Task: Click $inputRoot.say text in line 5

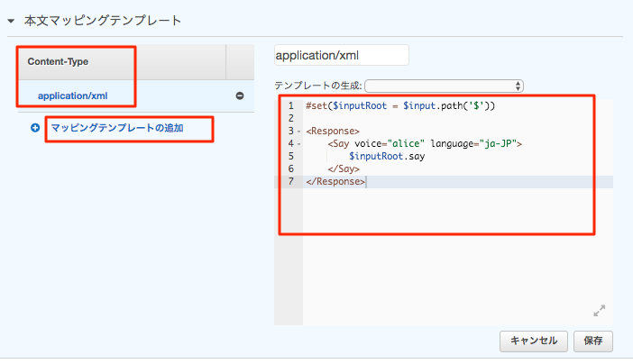Action: coord(387,157)
